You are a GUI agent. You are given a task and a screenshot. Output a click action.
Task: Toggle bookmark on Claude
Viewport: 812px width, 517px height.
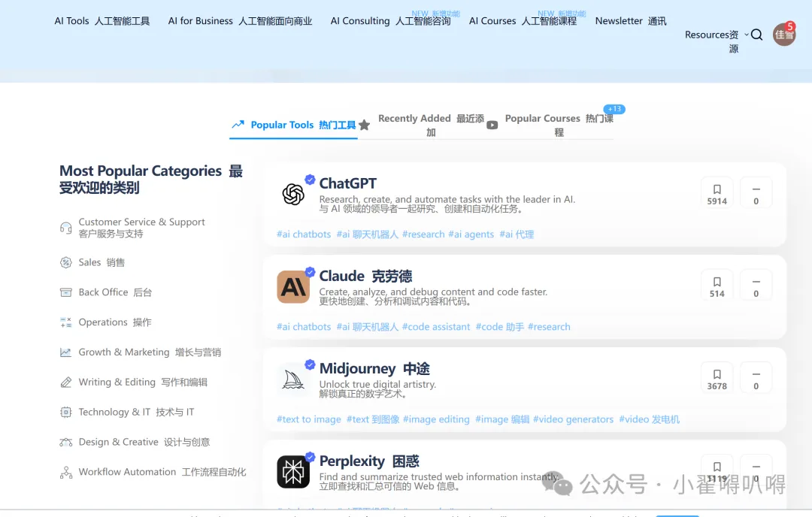[x=717, y=286]
